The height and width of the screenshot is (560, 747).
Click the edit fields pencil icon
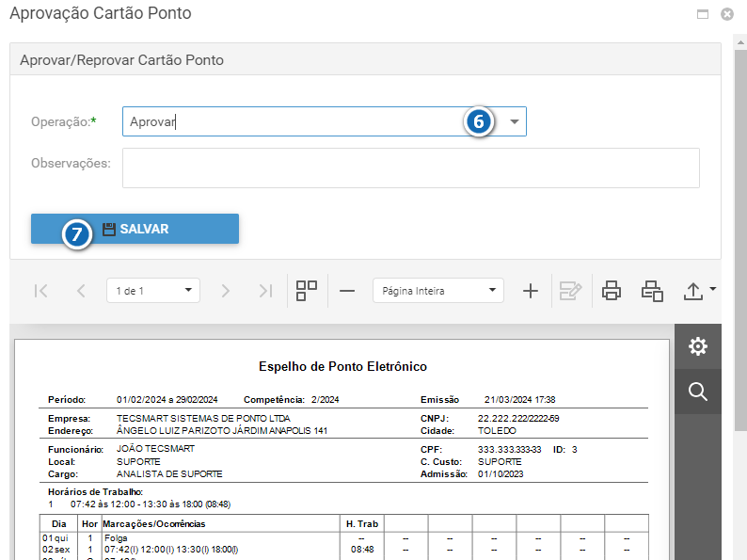(570, 291)
